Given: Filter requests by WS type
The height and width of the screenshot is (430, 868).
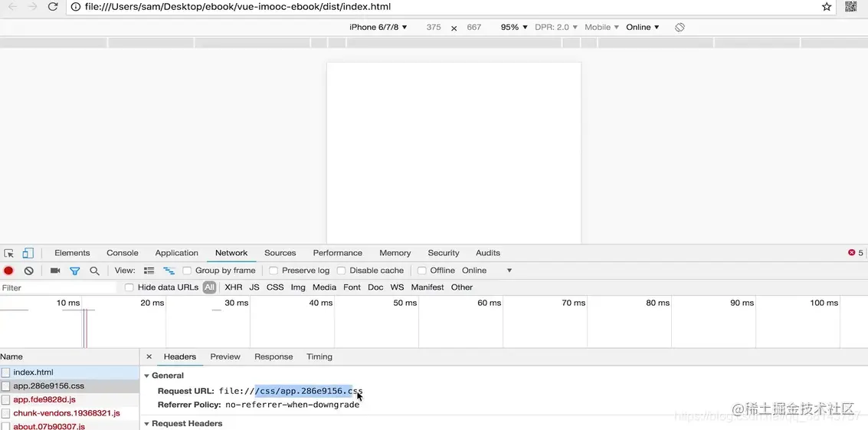Looking at the screenshot, I should click(x=397, y=287).
